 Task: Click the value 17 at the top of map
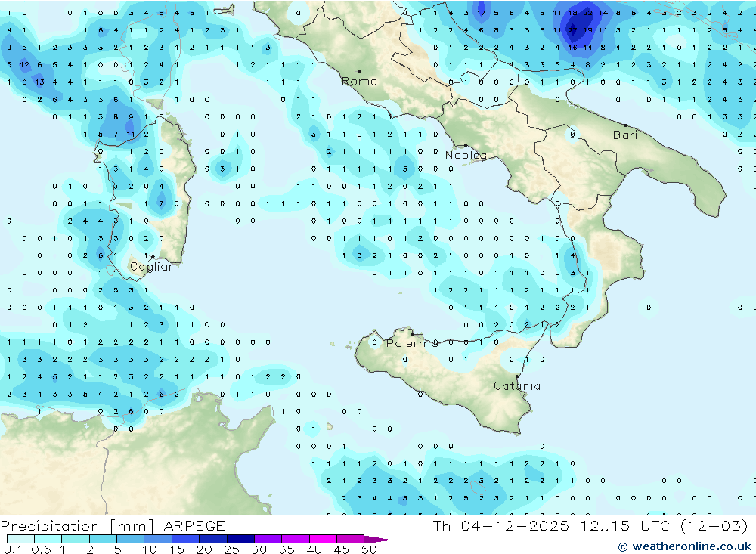click(x=481, y=13)
